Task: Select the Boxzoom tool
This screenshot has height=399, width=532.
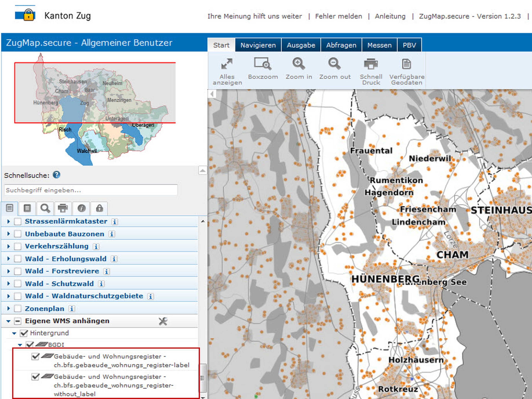Action: coord(263,64)
